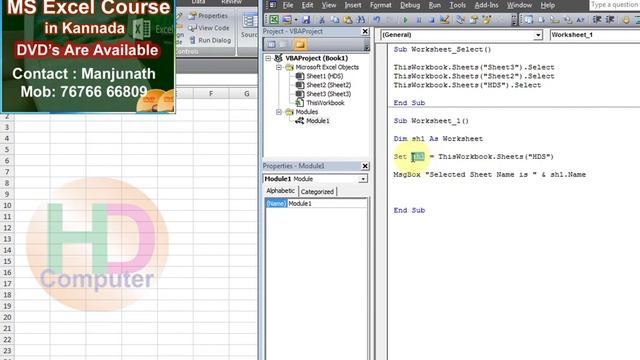
Task: Collapse the Microsoft Excel Objects folder
Action: click(279, 67)
